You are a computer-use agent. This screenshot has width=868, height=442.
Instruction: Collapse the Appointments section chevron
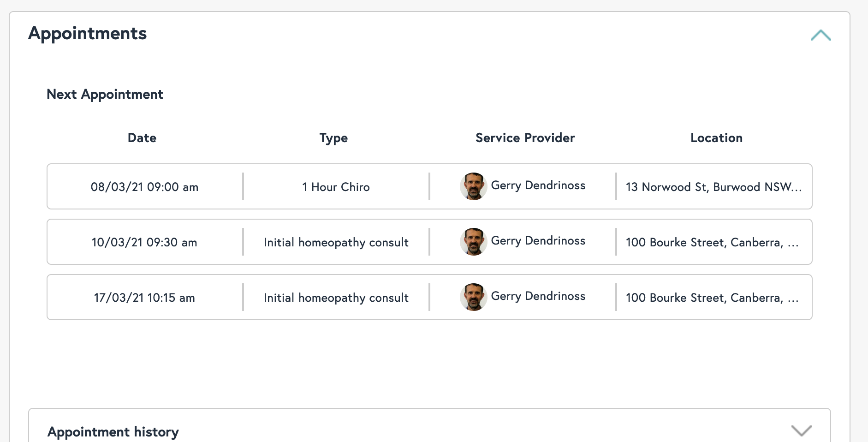click(820, 36)
